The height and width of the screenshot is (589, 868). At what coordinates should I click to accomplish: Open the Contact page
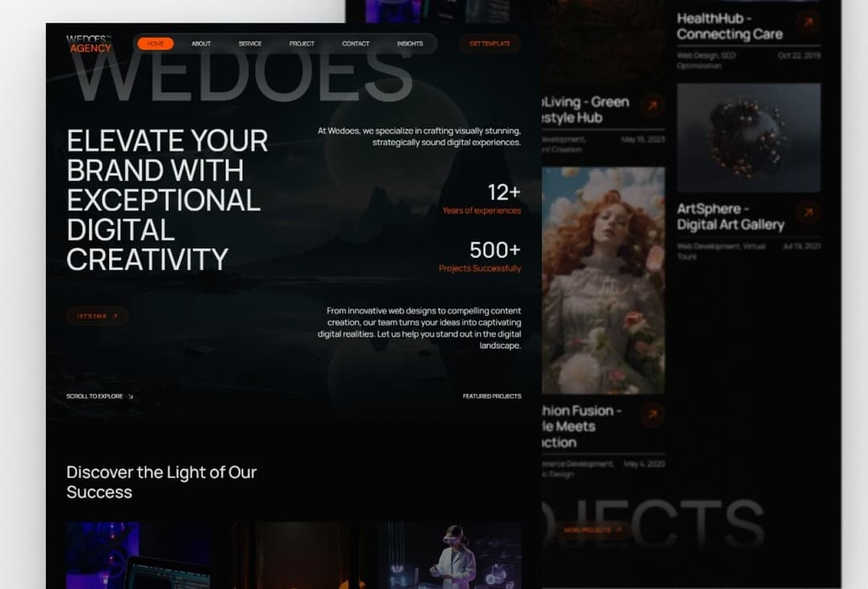point(355,43)
